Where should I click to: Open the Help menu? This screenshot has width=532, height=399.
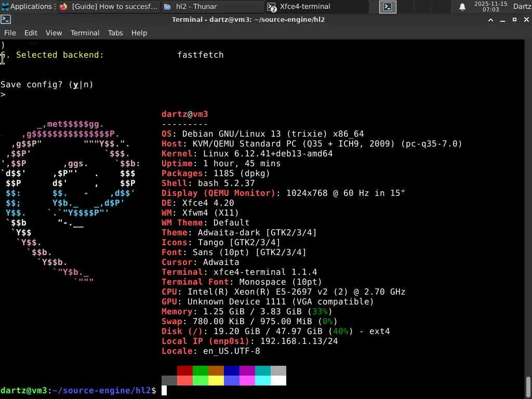click(x=139, y=33)
